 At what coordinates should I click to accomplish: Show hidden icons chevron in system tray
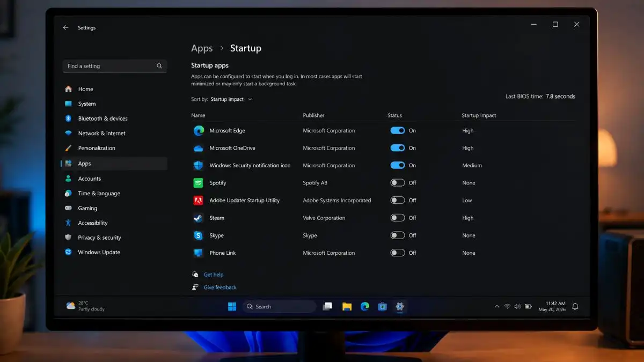[496, 306]
